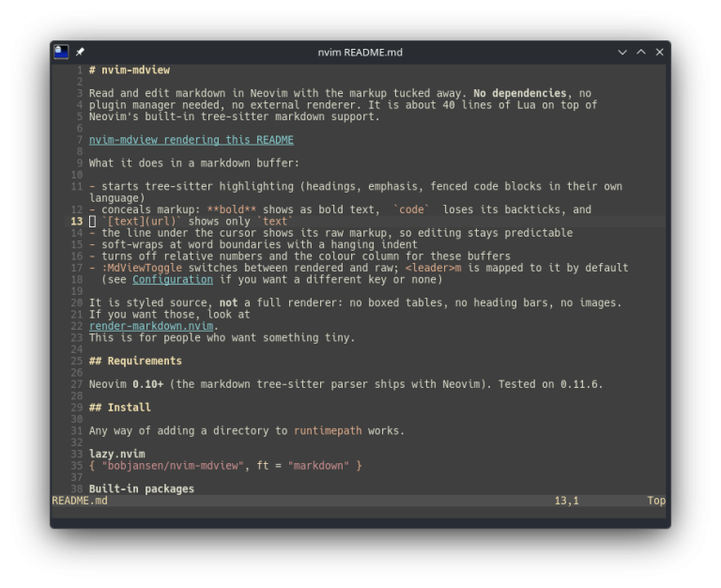The width and height of the screenshot is (721, 588).
Task: Click the '**bold**' raw markup text
Action: [232, 209]
